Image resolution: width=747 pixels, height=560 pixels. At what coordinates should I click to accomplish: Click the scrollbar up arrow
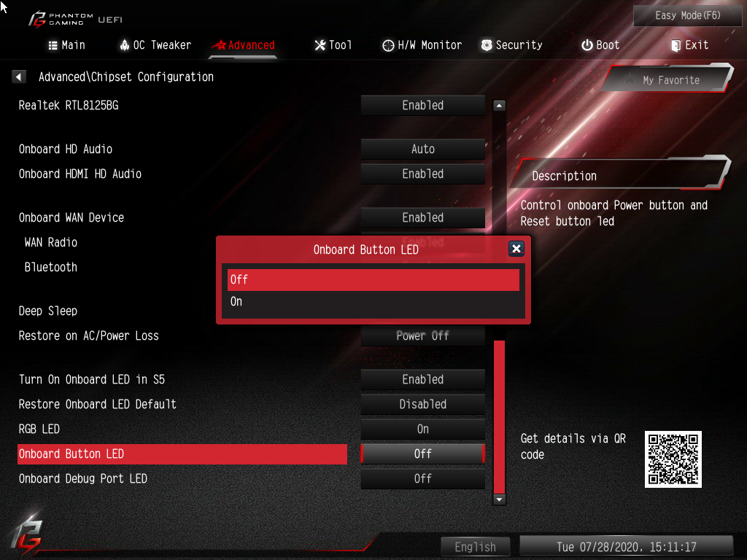point(499,105)
